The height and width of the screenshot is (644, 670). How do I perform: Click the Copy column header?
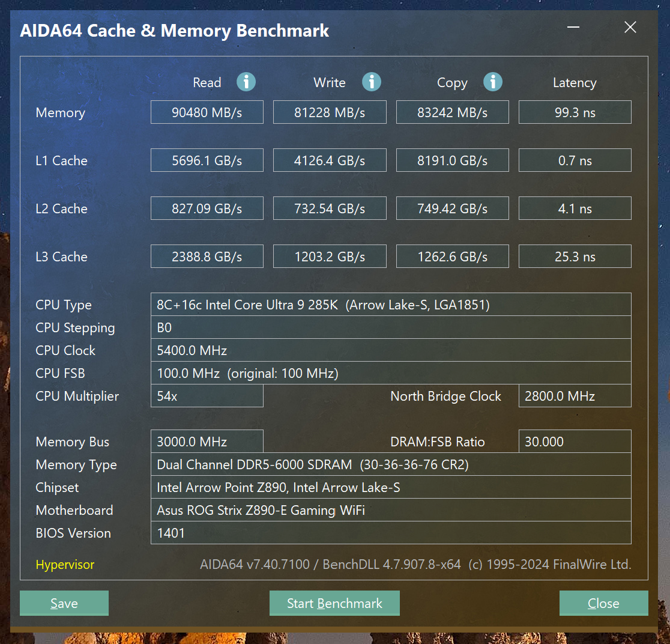click(452, 82)
